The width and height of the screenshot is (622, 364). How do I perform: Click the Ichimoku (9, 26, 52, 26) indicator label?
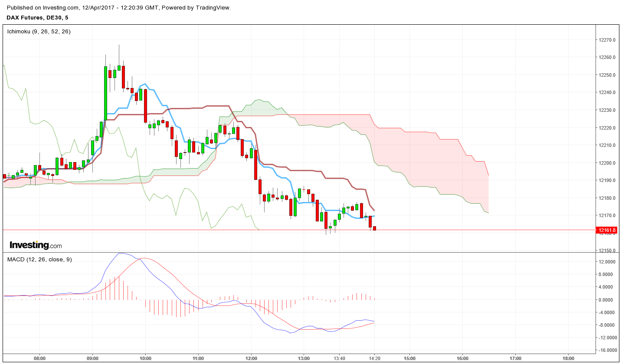(x=39, y=31)
